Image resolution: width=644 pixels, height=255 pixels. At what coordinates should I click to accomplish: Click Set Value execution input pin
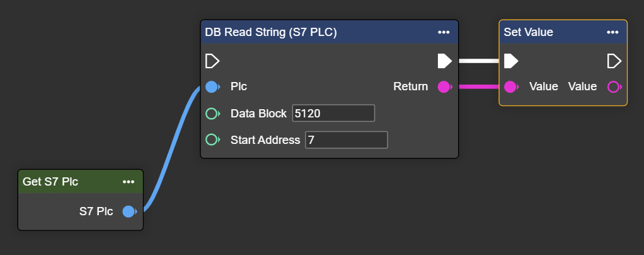click(512, 61)
